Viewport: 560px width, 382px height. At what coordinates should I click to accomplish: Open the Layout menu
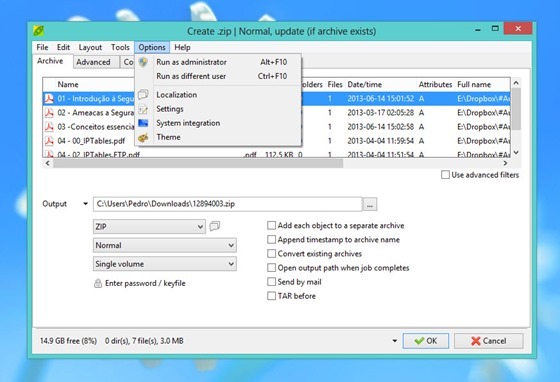(x=90, y=47)
